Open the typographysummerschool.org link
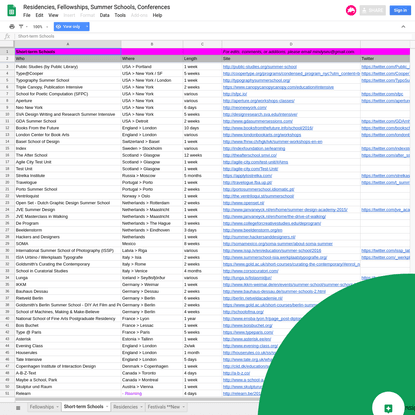The width and height of the screenshot is (415, 415). (256, 80)
